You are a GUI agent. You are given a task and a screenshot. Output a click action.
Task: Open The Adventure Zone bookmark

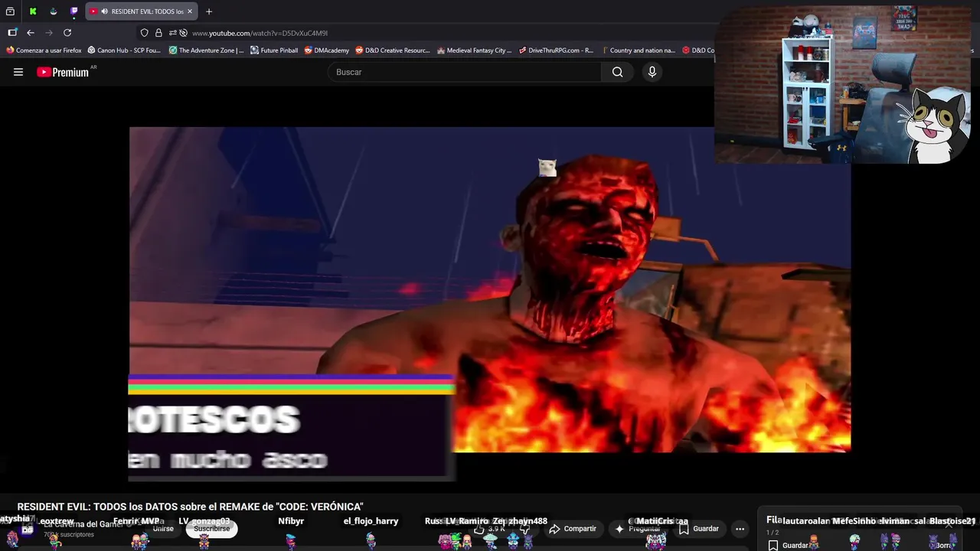pyautogui.click(x=206, y=51)
